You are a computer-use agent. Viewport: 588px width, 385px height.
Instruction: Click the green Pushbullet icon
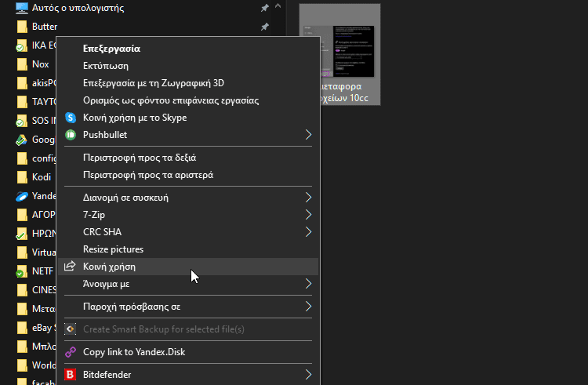(71, 135)
